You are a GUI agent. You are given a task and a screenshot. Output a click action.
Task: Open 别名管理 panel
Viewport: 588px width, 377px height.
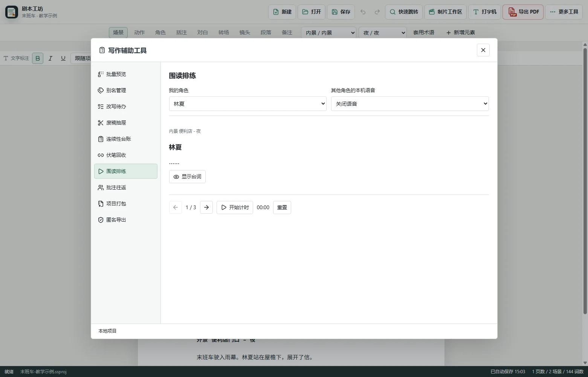(x=125, y=90)
